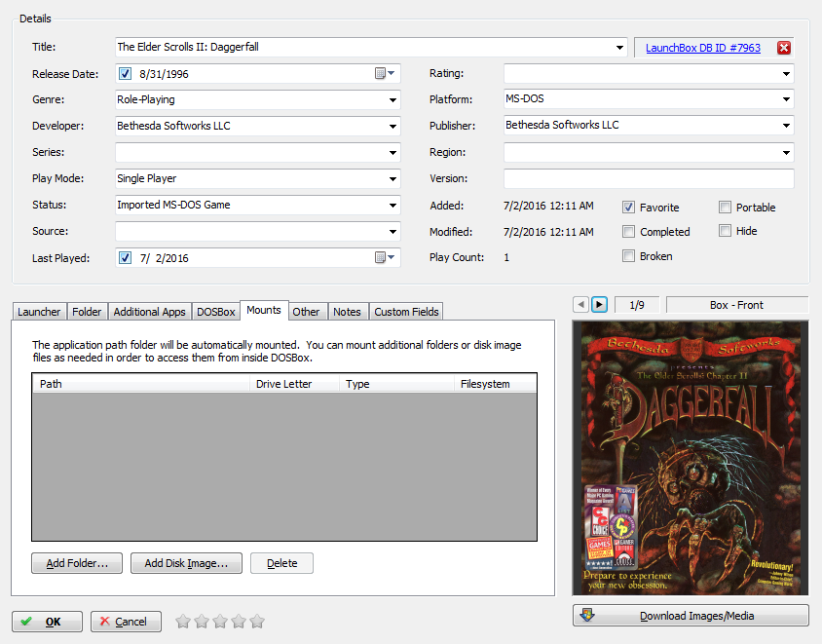Viewport: 822px width, 644px height.
Task: Switch to the DOSBox tab
Action: pos(216,312)
